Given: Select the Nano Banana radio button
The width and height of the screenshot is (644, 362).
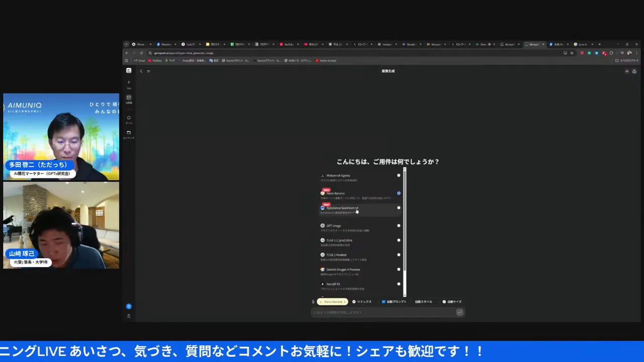Looking at the screenshot, I should (398, 193).
